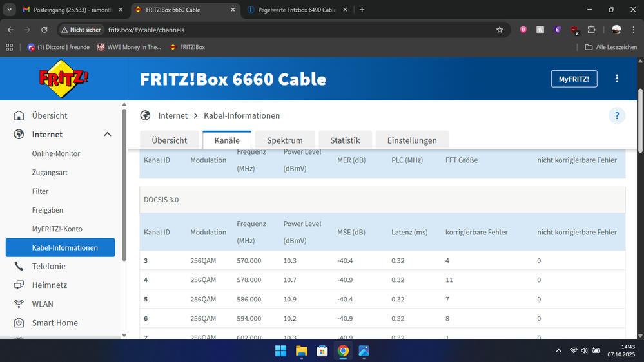Viewport: 644px width, 362px height.
Task: Collapse the Internet sidebar section
Action: tap(108, 134)
